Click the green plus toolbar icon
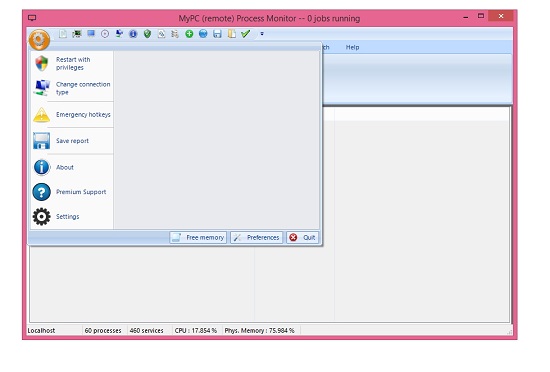This screenshot has width=550, height=372. [x=189, y=34]
